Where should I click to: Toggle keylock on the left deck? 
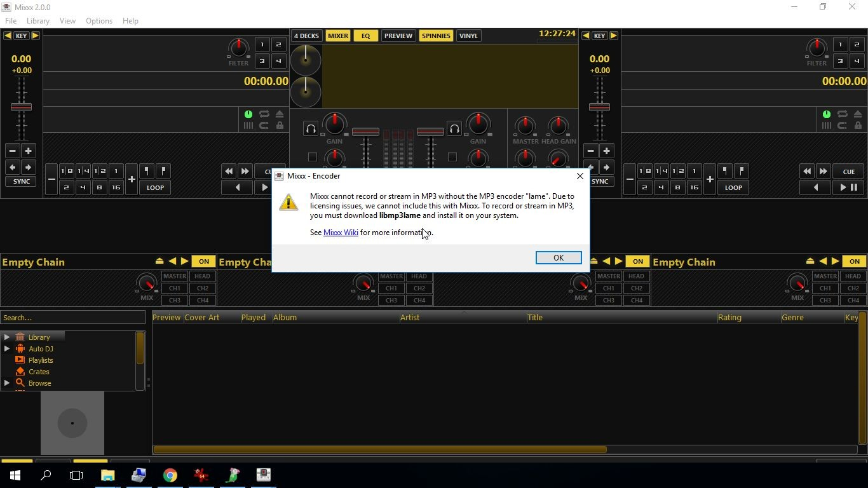tap(280, 126)
